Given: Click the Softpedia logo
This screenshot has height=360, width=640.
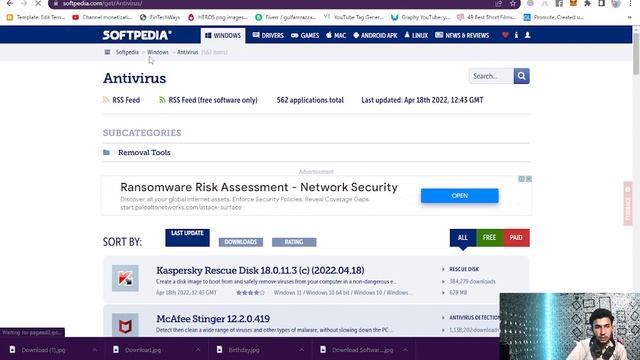Looking at the screenshot, I should click(x=137, y=35).
